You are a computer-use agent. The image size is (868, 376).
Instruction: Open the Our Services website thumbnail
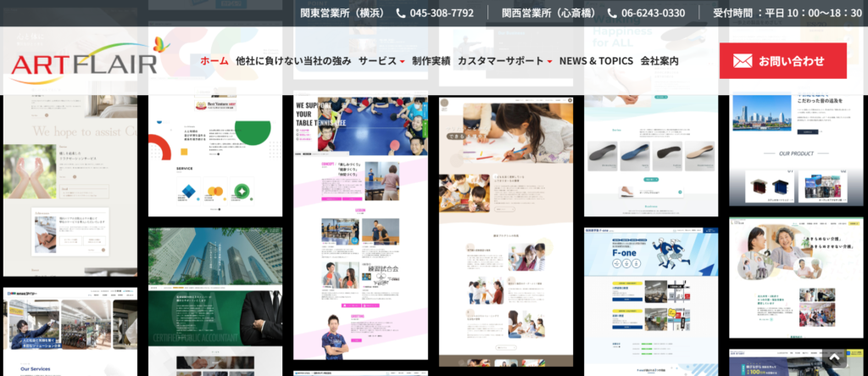tap(70, 332)
